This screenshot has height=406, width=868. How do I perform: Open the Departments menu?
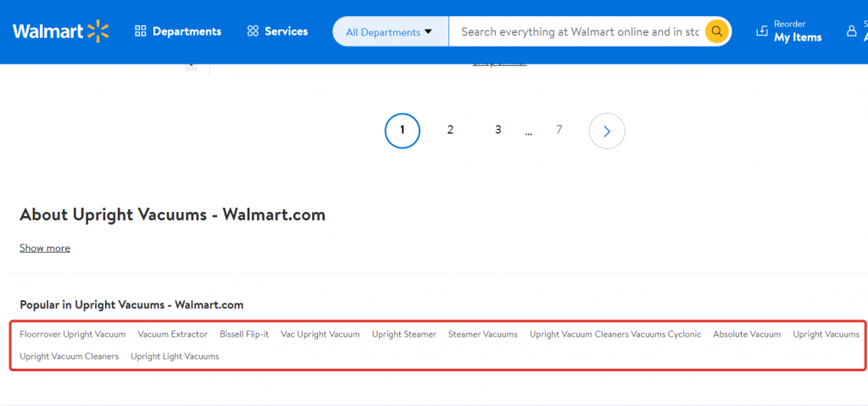coord(178,31)
